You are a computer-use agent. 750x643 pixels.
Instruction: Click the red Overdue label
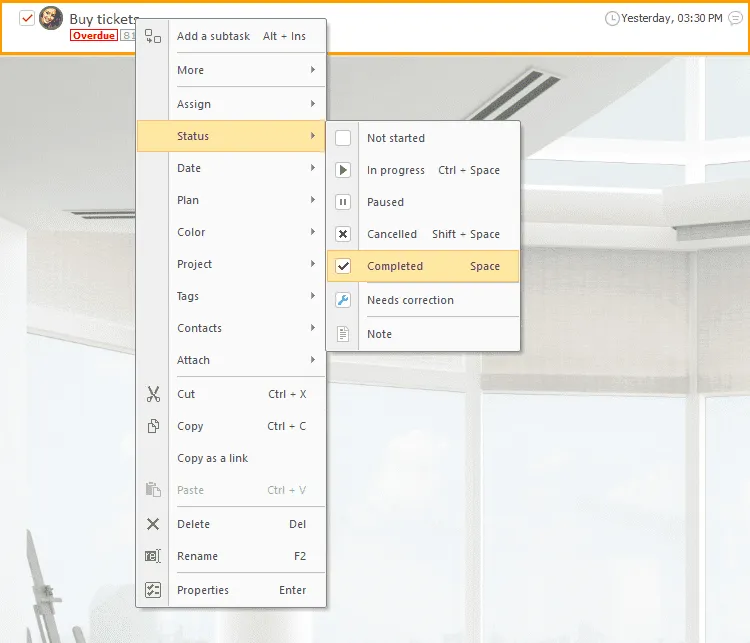pyautogui.click(x=93, y=35)
